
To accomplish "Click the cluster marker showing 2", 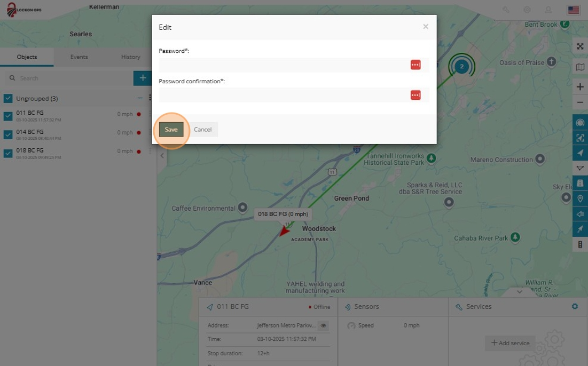I will tap(461, 67).
